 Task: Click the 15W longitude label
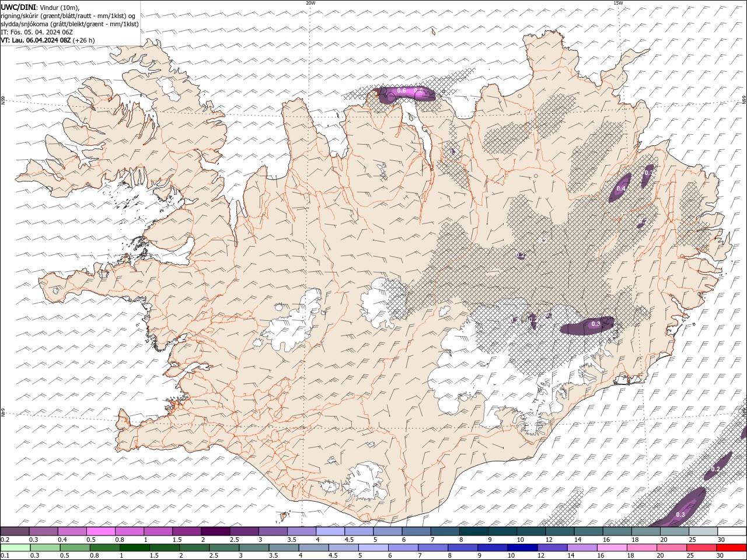coord(618,3)
